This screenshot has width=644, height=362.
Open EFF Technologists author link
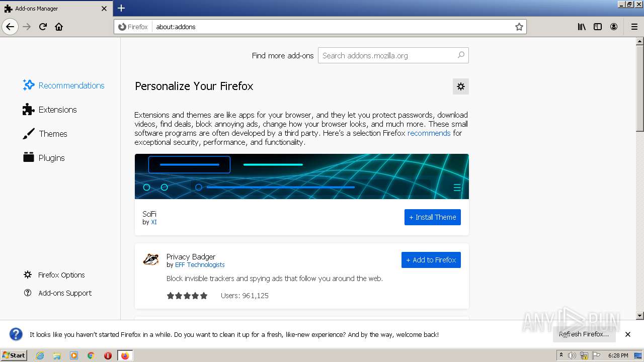(x=200, y=265)
